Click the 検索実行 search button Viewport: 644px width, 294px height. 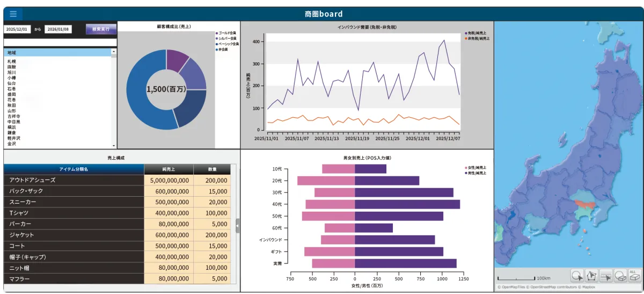pos(101,29)
